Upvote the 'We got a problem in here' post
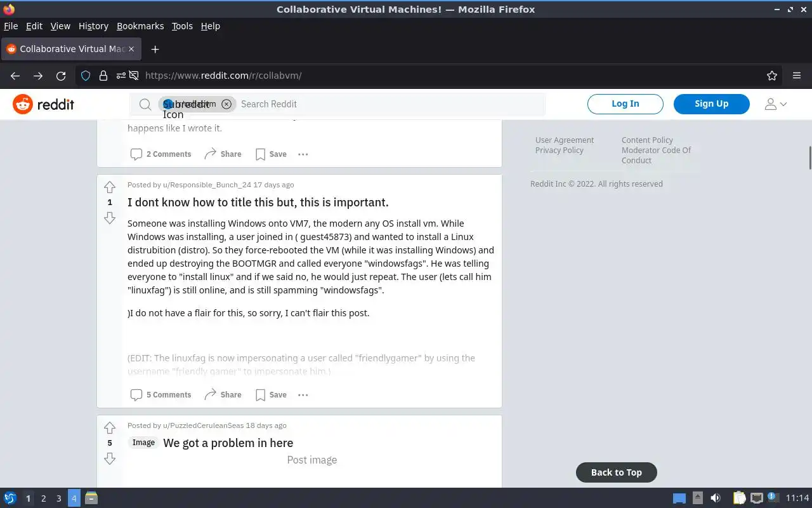 coord(110,427)
